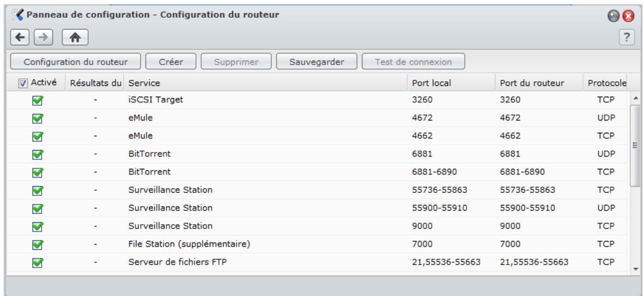Sort by the Port du routeur column header
This screenshot has height=296, width=644.
click(x=539, y=83)
